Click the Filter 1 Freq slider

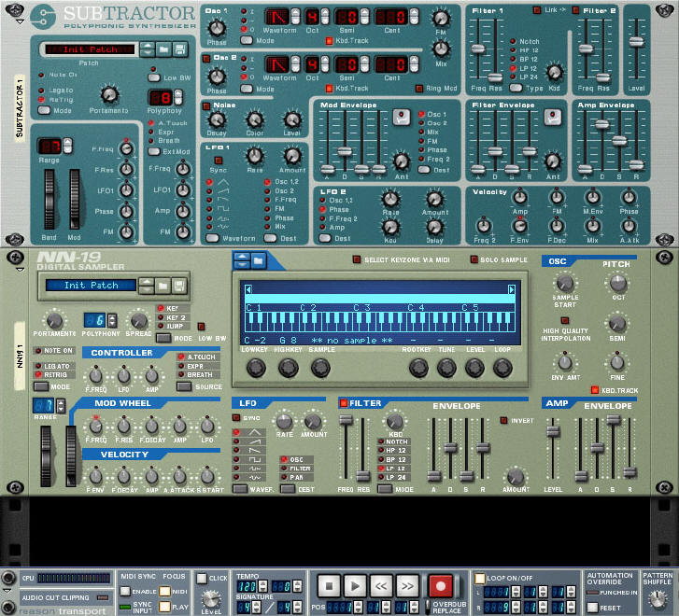[x=478, y=47]
